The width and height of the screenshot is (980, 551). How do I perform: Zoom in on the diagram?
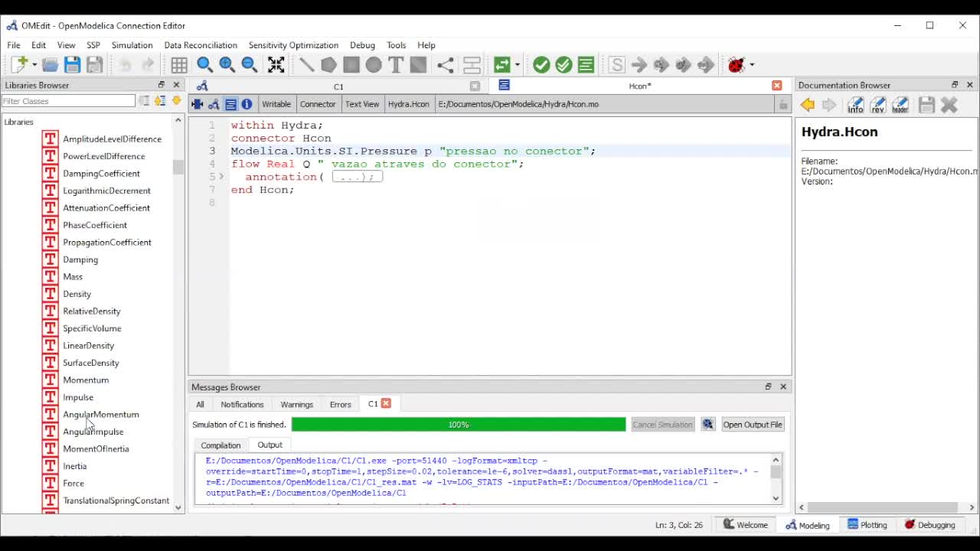tap(227, 65)
